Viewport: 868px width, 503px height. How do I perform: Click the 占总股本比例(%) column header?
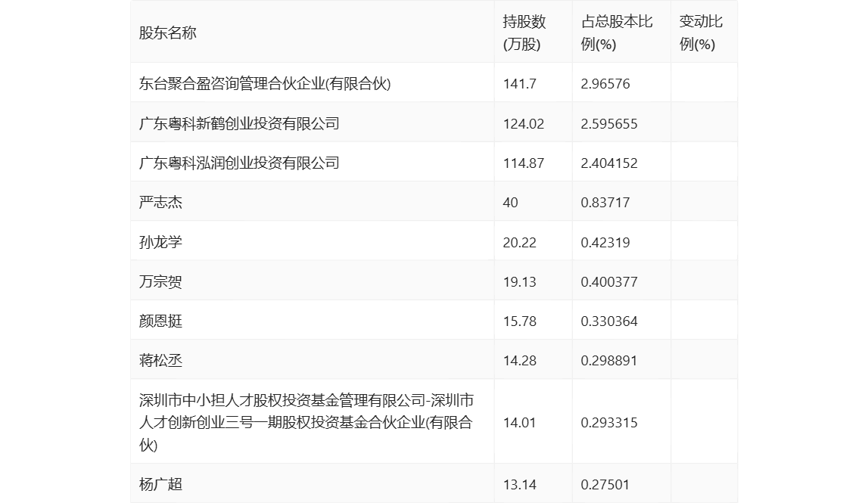pos(617,33)
